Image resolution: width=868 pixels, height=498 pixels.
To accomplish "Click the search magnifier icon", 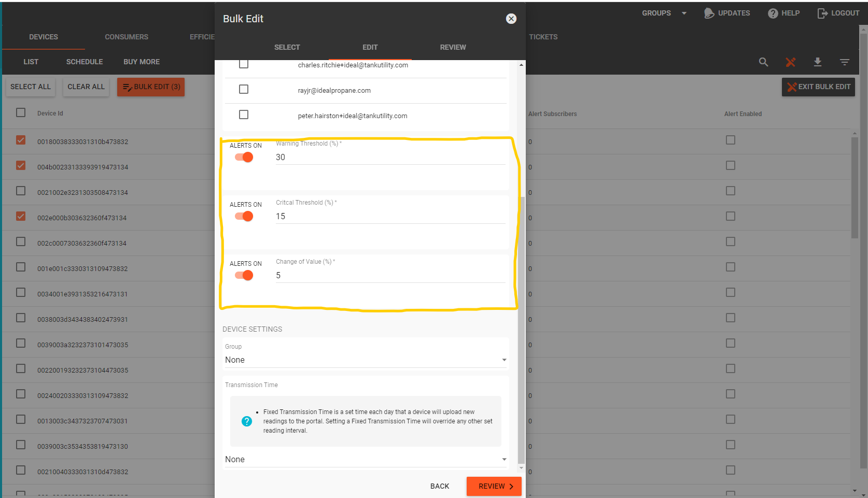I will (763, 62).
